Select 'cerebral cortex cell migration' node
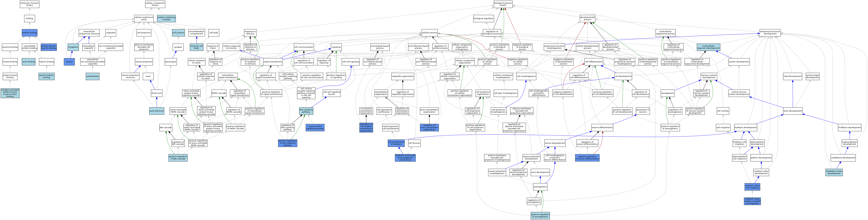 (752, 187)
